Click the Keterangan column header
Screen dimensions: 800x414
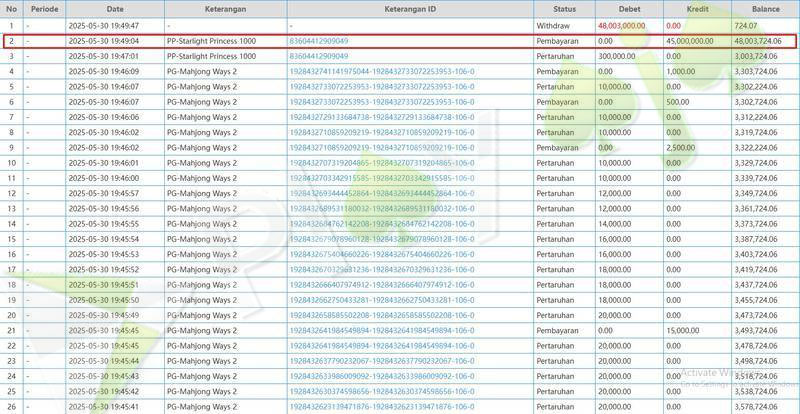pos(224,8)
